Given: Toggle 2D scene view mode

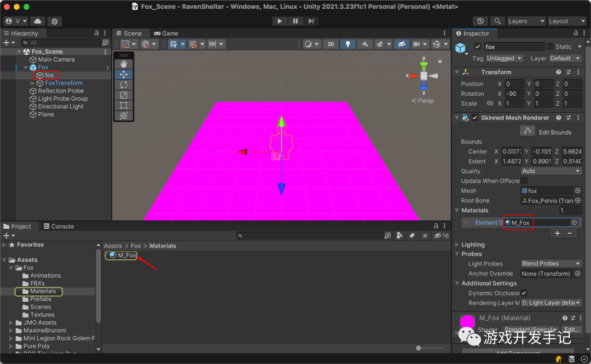Looking at the screenshot, I should (331, 44).
